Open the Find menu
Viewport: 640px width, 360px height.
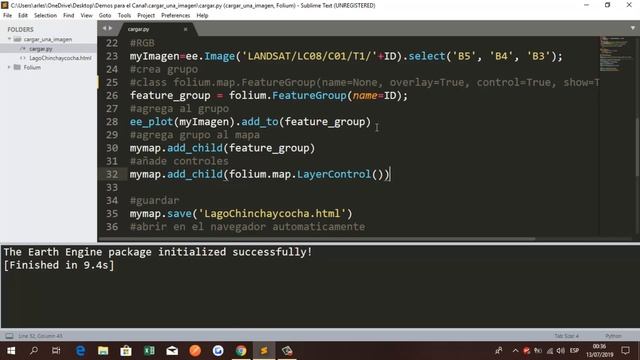pos(69,16)
